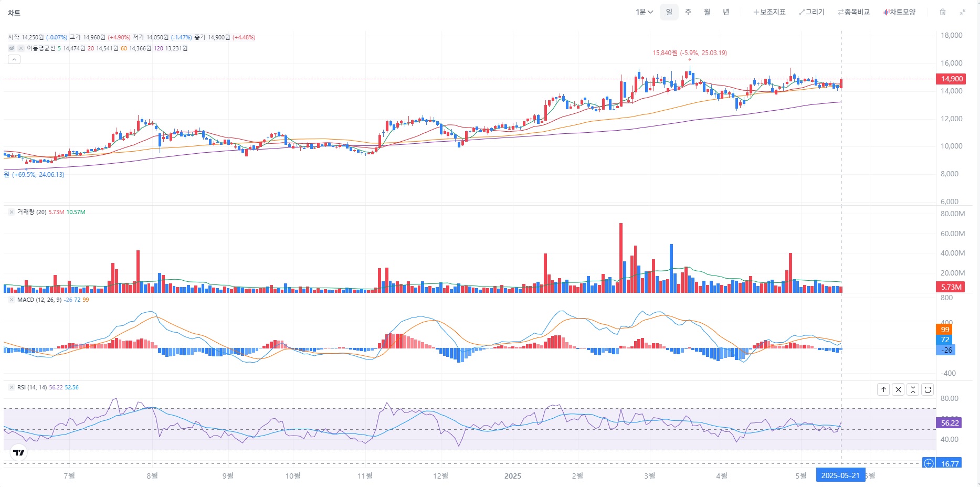Click the 80.00M volume axis label

click(x=953, y=214)
